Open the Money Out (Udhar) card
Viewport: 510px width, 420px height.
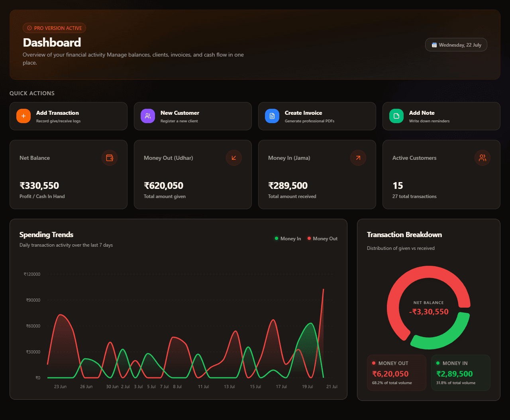pos(193,175)
